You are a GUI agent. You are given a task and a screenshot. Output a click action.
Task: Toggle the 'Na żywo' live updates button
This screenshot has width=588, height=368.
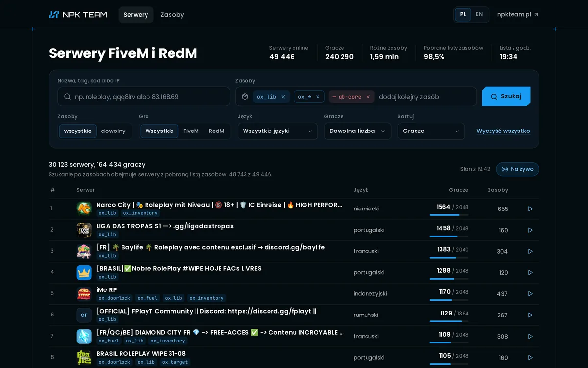[x=517, y=169]
